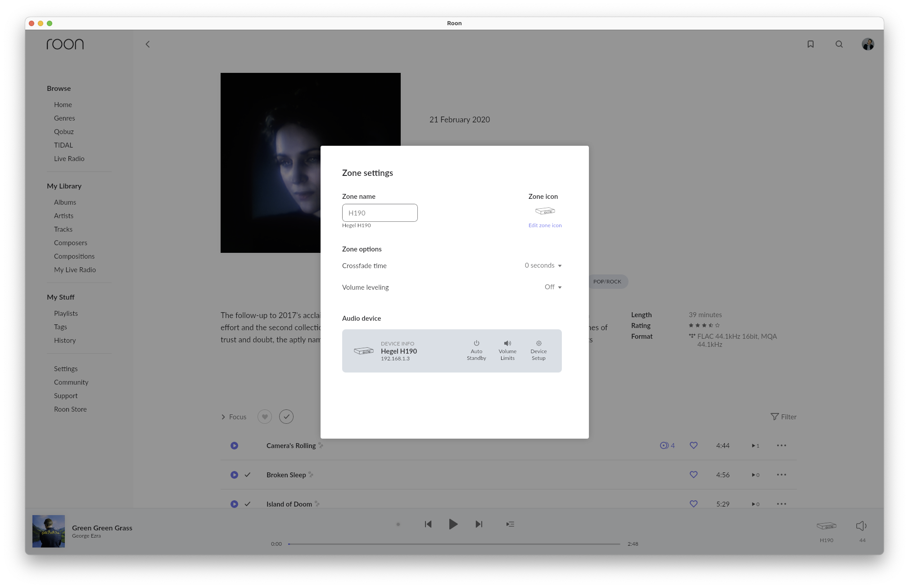Open Settings in sidebar
This screenshot has height=588, width=909.
[66, 368]
